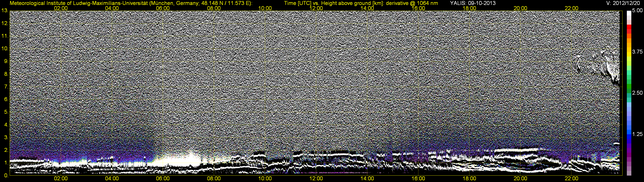
Task: Click the '0.' height axis label
Action: click(x=6, y=176)
